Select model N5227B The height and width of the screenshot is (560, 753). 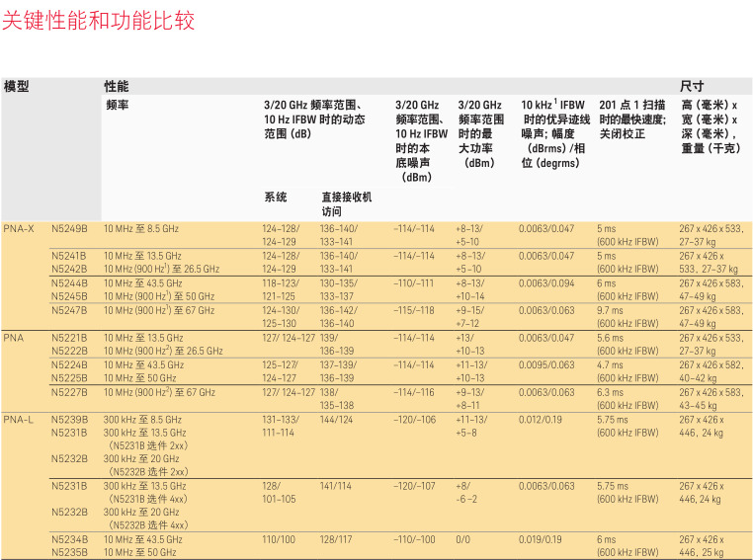[x=69, y=392]
